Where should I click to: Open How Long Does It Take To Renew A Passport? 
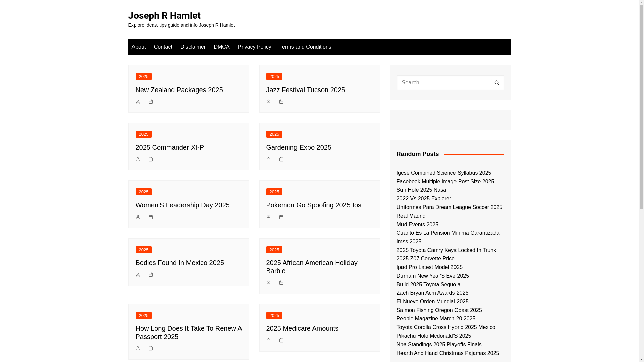(189, 333)
